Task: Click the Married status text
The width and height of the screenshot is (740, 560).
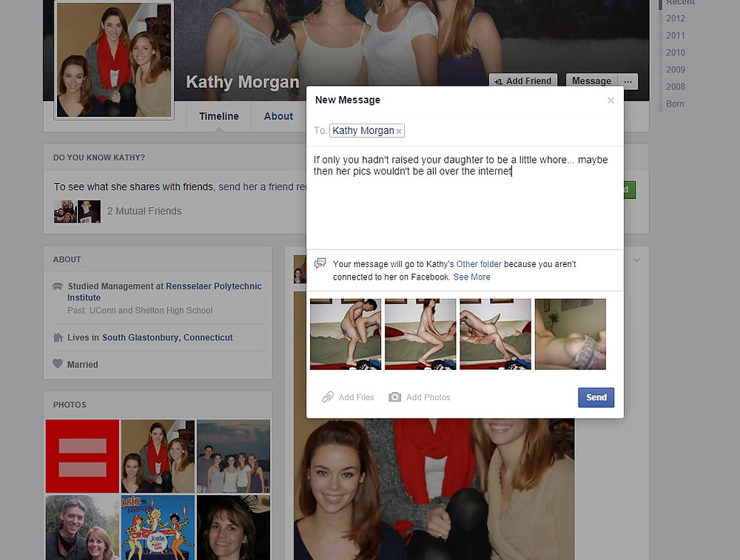Action: pos(83,365)
